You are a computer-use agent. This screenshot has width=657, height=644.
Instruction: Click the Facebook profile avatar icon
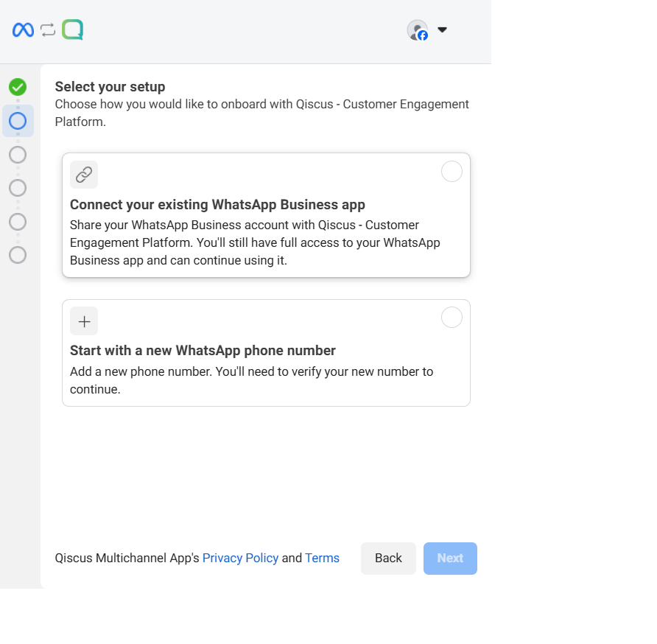[418, 30]
